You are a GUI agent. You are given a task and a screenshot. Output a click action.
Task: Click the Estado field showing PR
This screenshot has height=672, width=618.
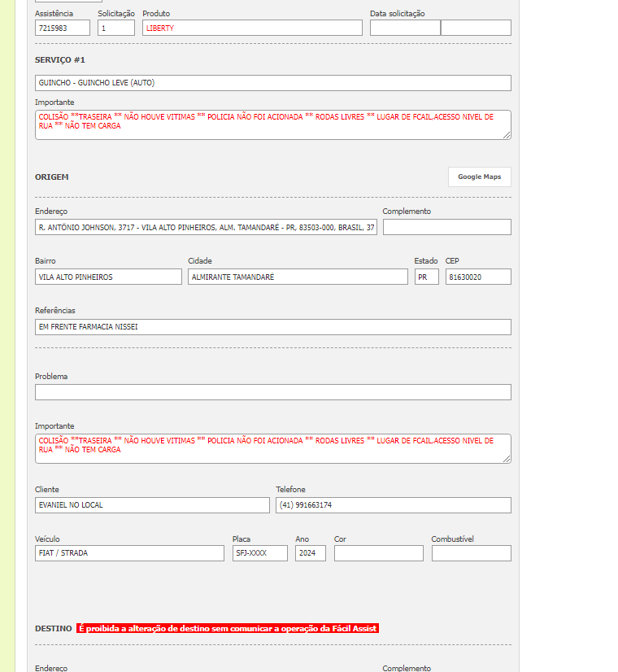427,277
